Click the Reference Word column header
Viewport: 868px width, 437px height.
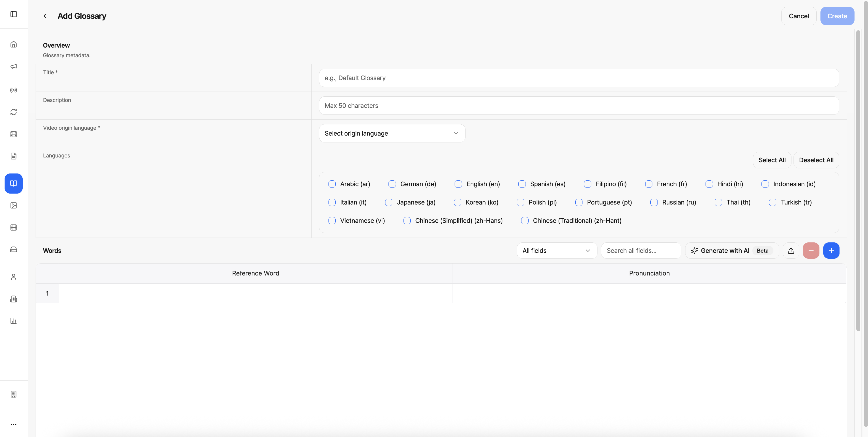pos(256,273)
